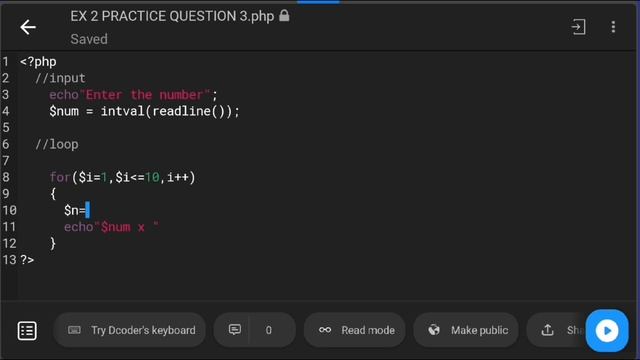Open the list panel icon at bottom left

(x=27, y=330)
